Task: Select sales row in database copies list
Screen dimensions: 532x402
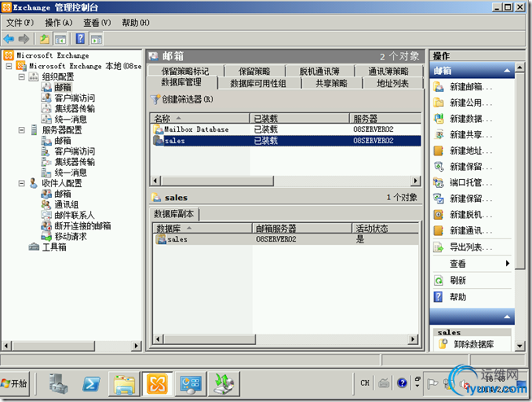Action: pos(286,239)
